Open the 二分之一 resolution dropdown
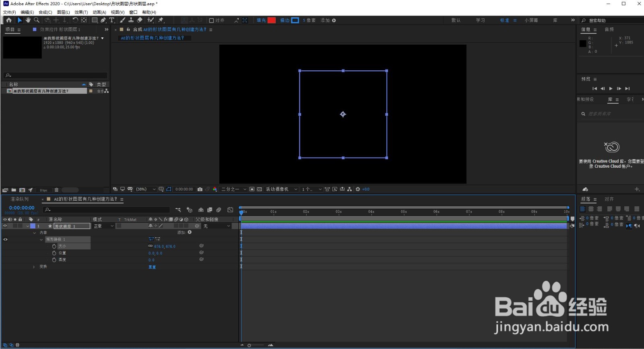Image resolution: width=644 pixels, height=349 pixels. (x=233, y=189)
